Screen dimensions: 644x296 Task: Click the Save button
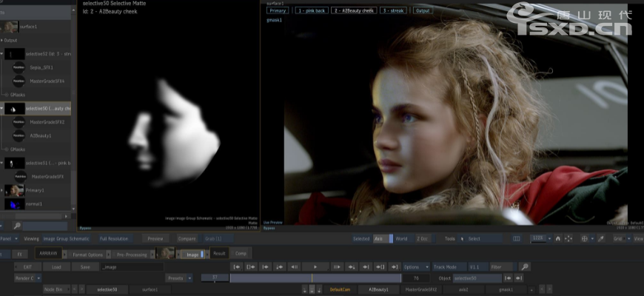click(x=85, y=266)
